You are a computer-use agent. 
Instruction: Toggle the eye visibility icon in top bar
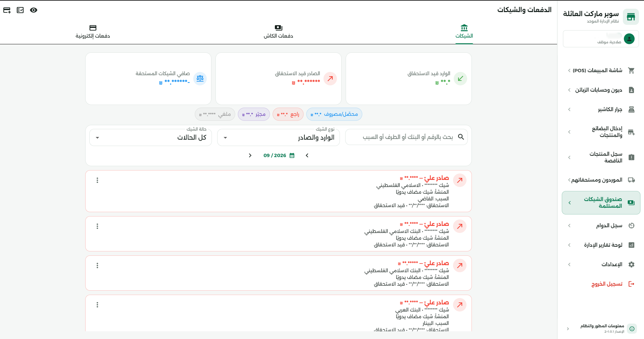pos(34,10)
